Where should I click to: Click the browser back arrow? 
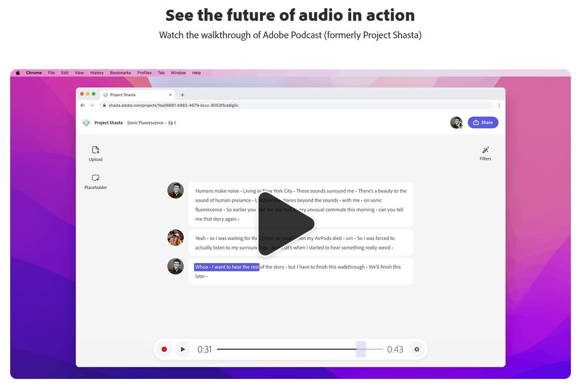click(82, 105)
